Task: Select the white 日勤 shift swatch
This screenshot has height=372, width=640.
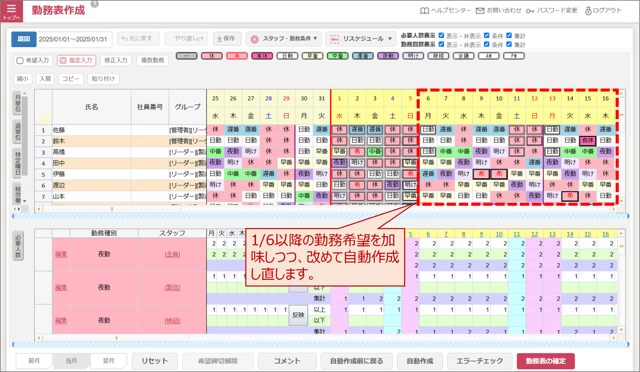Action: click(287, 56)
